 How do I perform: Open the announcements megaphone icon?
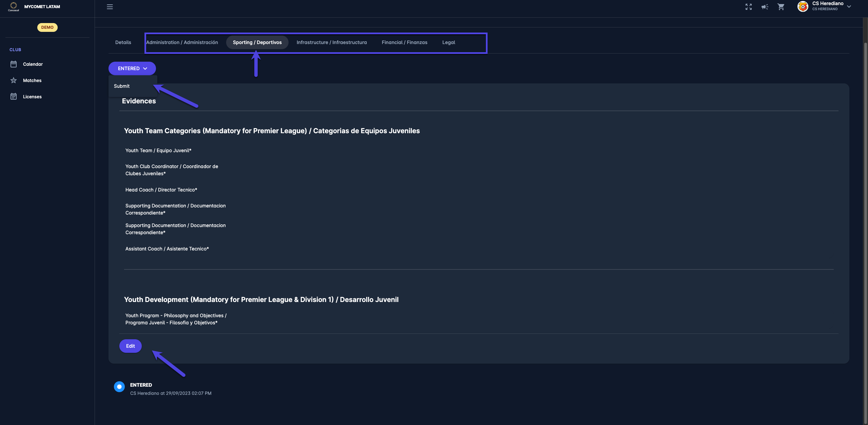[765, 7]
